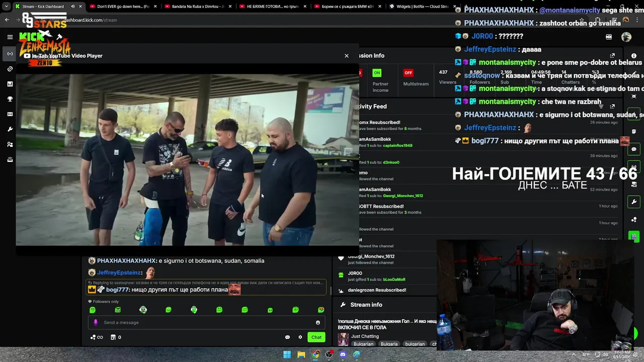Viewport: 644px width, 362px height.
Task: Click username JeffreyEpsteinz in dashboard chat
Action: 119,273
